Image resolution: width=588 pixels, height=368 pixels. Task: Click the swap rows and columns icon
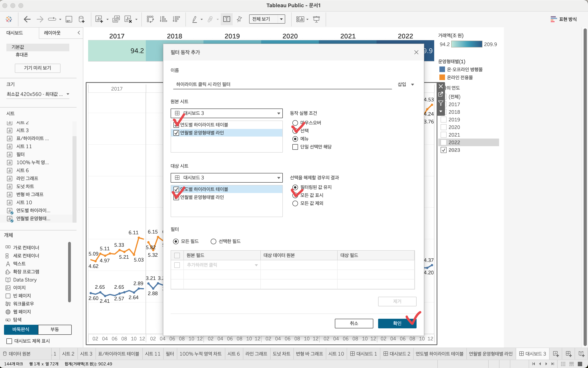pos(150,19)
